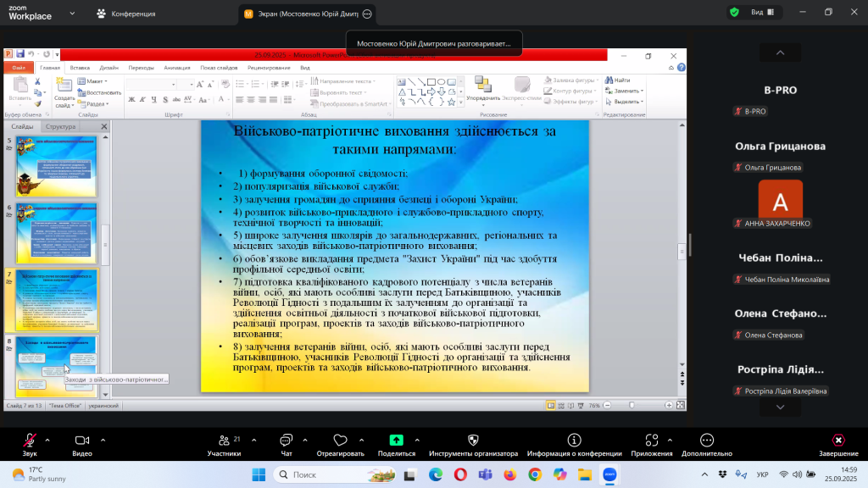Expand audio options arrow next to Звук

[x=47, y=440]
